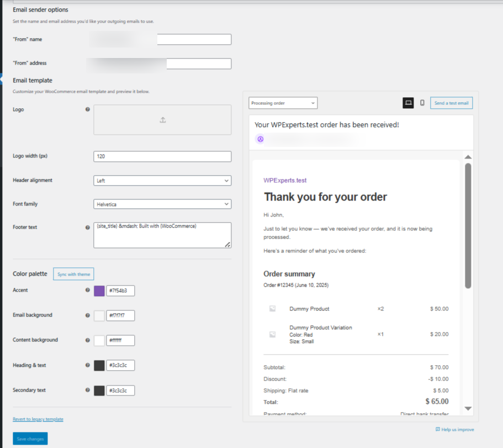503x448 pixels.
Task: Open the help tooltip beside Footer text
Action: click(88, 226)
